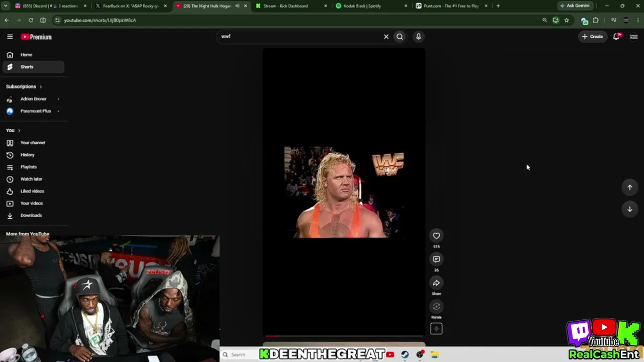Viewport: 644px width, 362px height.
Task: Open the Short's comments
Action: (436, 259)
